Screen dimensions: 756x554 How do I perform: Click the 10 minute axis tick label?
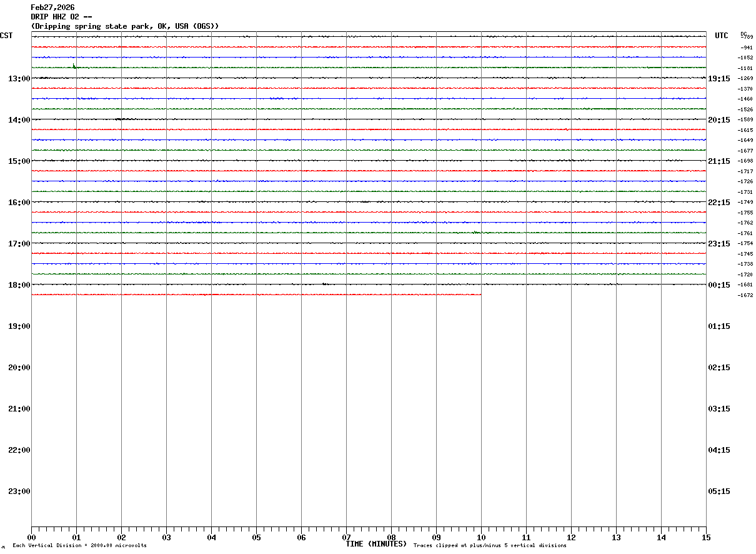[481, 537]
